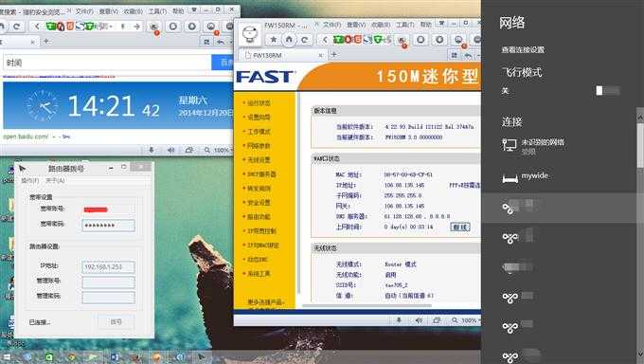The height and width of the screenshot is (364, 644).
Task: Click the 宽带密码 password field
Action: (108, 225)
